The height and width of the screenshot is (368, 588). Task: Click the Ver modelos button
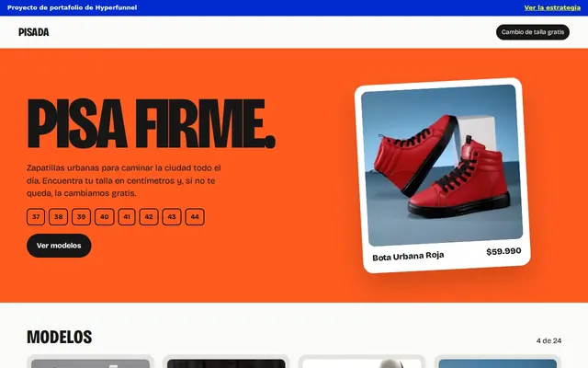point(59,246)
